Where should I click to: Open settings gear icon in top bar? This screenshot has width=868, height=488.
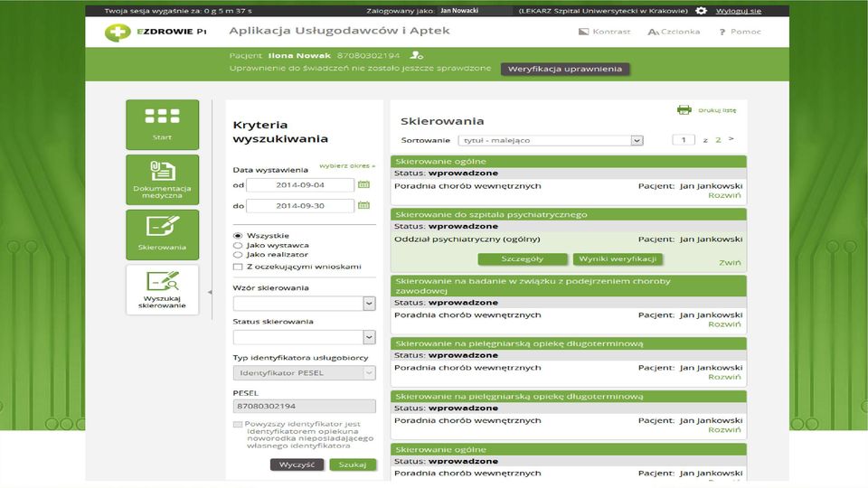[701, 11]
